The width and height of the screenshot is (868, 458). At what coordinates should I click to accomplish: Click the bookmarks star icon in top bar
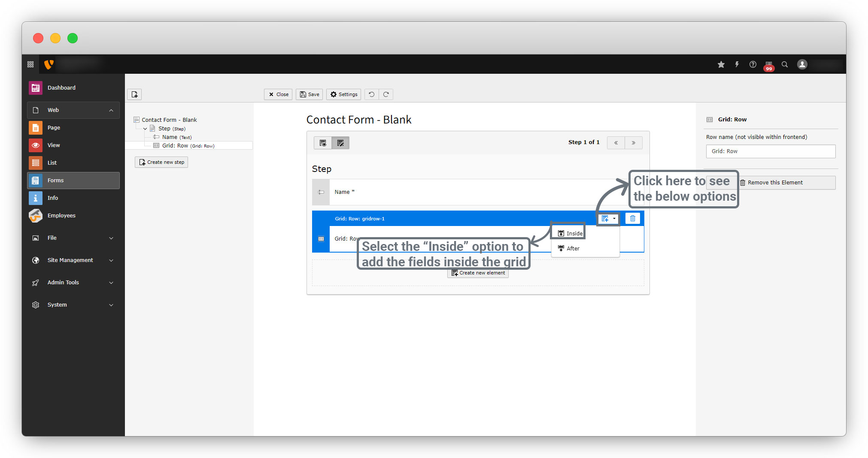[721, 64]
